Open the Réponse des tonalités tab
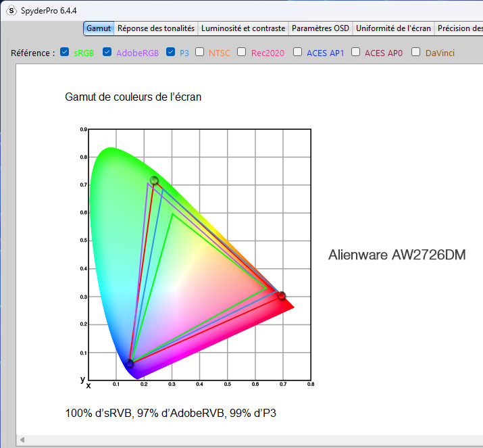Screen dimensions: 483x448 click(156, 28)
